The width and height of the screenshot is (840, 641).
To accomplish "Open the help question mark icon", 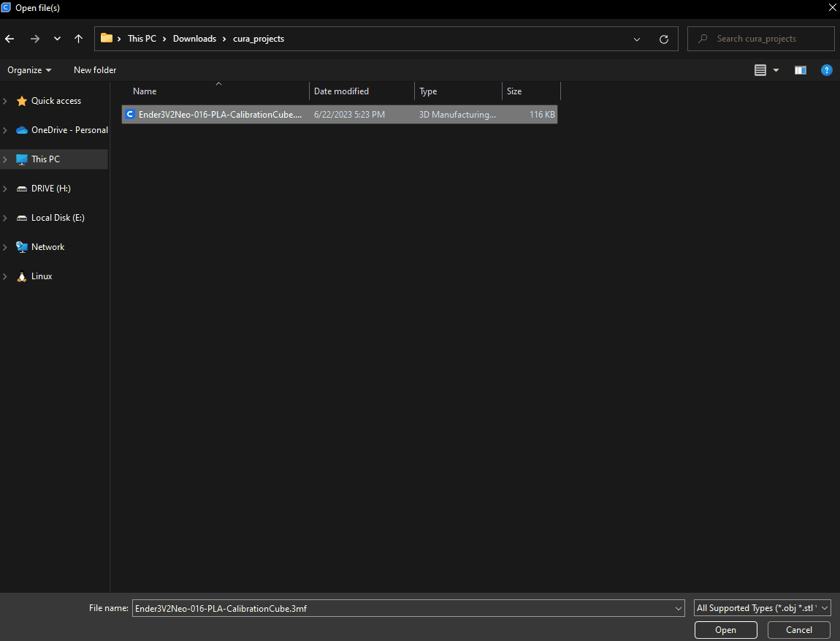I will 827,70.
